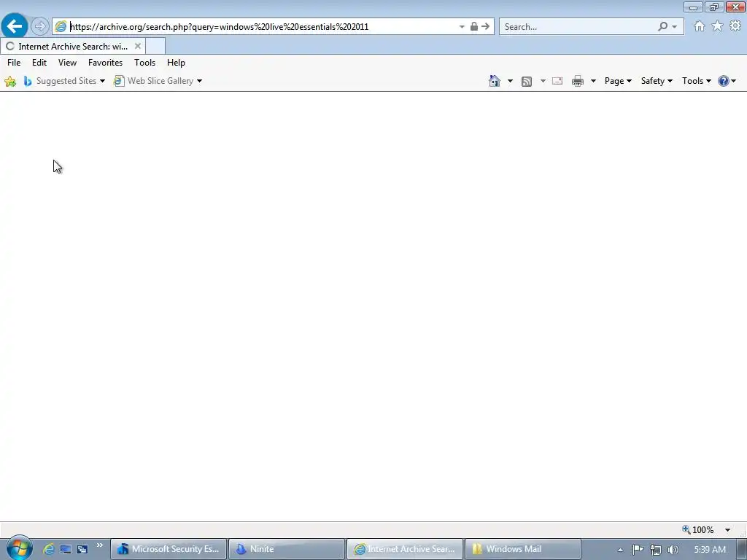
Task: Click Switch between windows quick launch icon
Action: pos(82,550)
